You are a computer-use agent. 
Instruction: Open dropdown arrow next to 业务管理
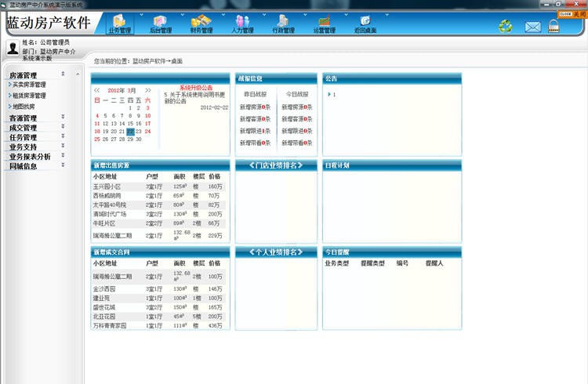pyautogui.click(x=141, y=15)
